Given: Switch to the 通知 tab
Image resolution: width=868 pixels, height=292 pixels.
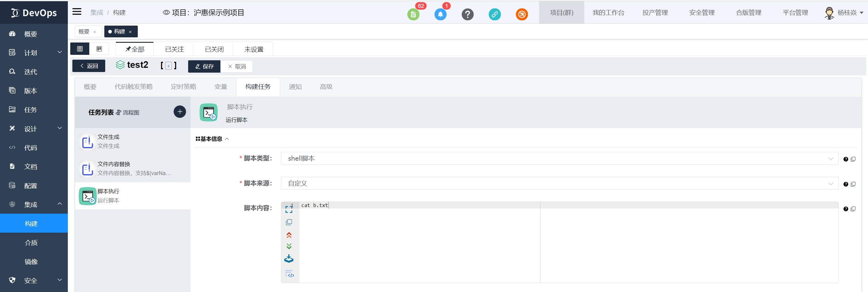Looking at the screenshot, I should coord(295,86).
